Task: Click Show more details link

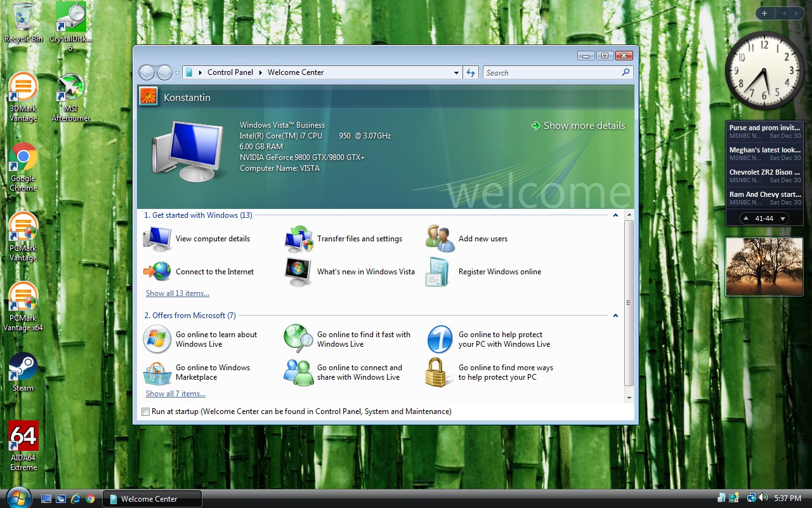Action: [x=579, y=126]
